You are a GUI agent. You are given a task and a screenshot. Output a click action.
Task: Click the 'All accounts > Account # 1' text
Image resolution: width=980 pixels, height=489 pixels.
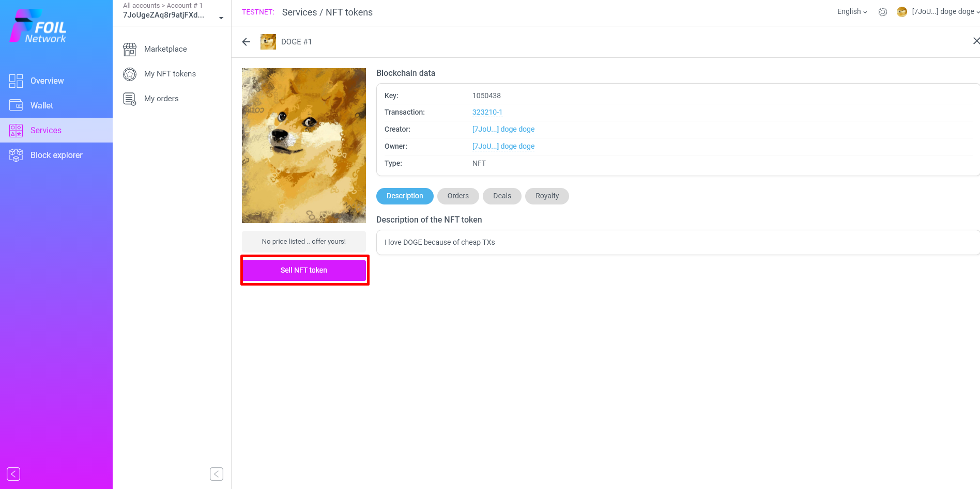[x=163, y=5]
